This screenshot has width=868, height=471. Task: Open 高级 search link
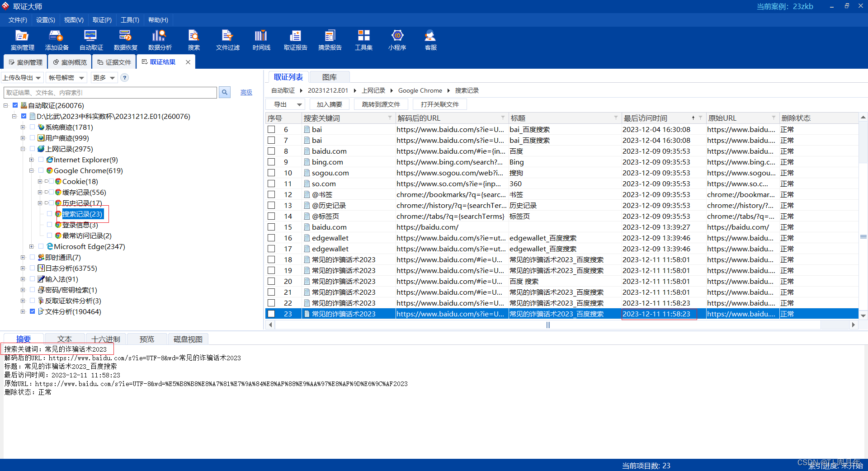coord(246,92)
